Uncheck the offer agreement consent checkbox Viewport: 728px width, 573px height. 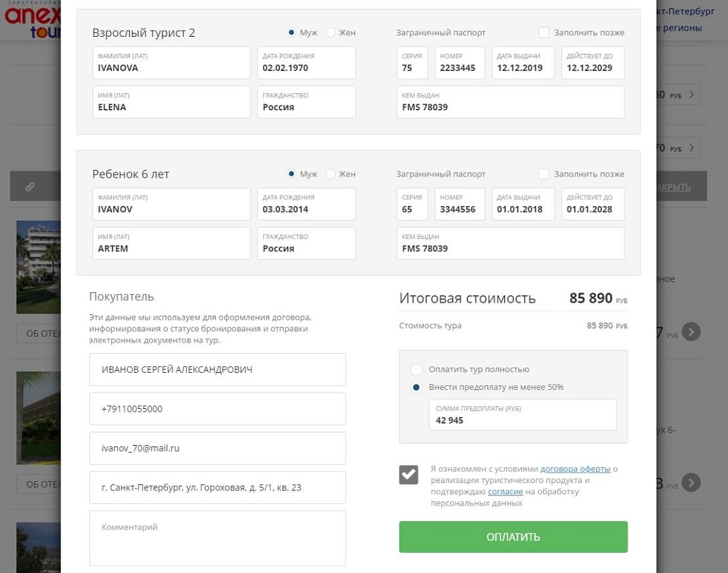(x=409, y=475)
